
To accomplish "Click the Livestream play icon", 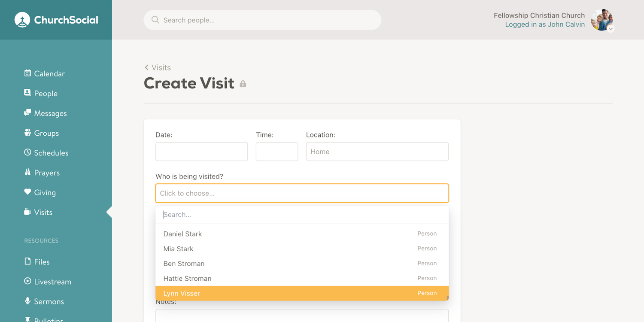I will click(x=27, y=281).
